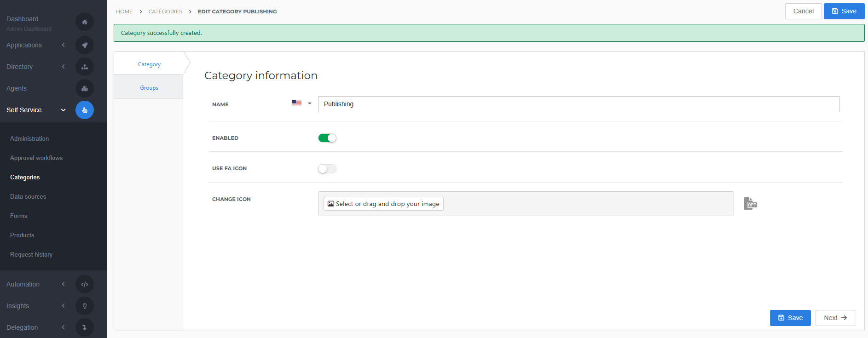The width and height of the screenshot is (868, 338).
Task: Click the Directory hierarchy icon
Action: (85, 67)
